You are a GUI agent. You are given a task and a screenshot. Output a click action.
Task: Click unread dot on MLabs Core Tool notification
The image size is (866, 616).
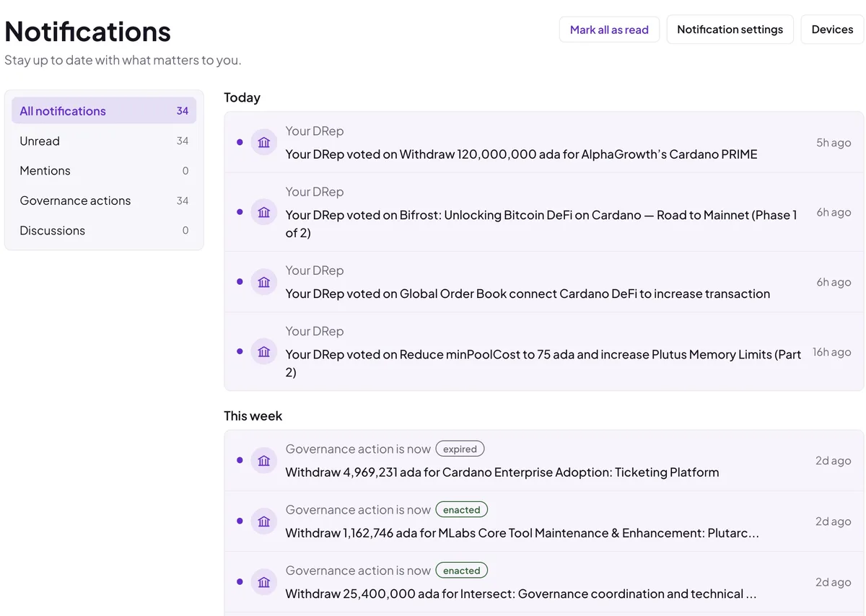pos(240,521)
